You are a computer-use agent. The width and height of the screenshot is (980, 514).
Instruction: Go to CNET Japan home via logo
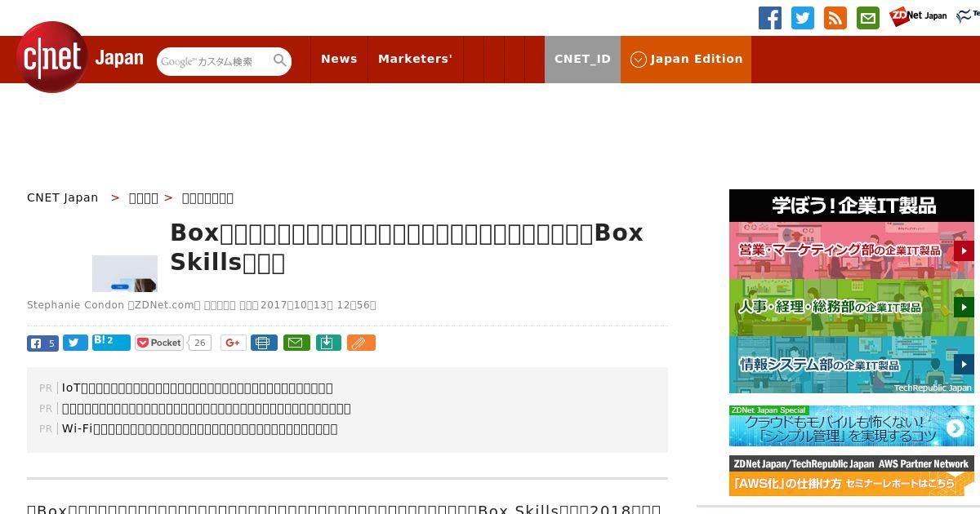[x=80, y=57]
